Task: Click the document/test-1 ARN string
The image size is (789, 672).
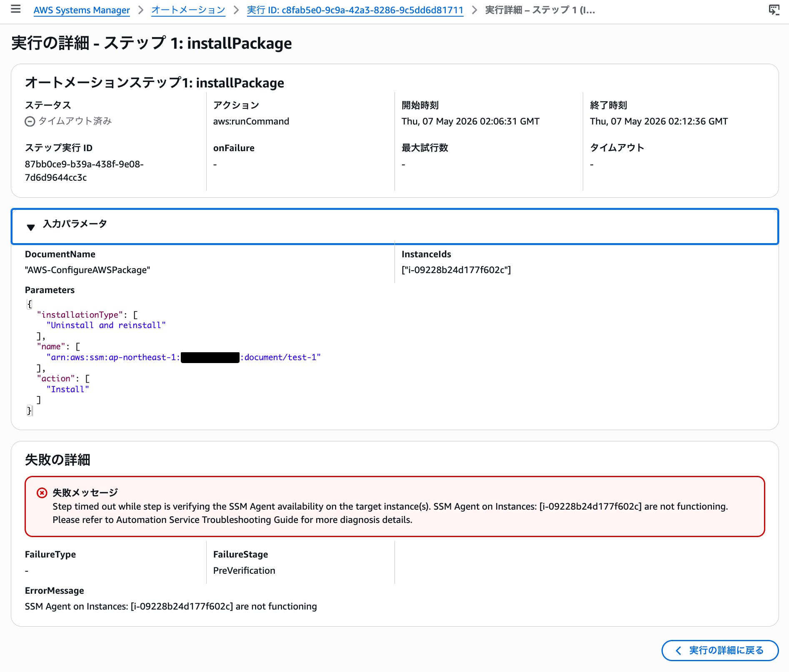Action: [x=184, y=357]
